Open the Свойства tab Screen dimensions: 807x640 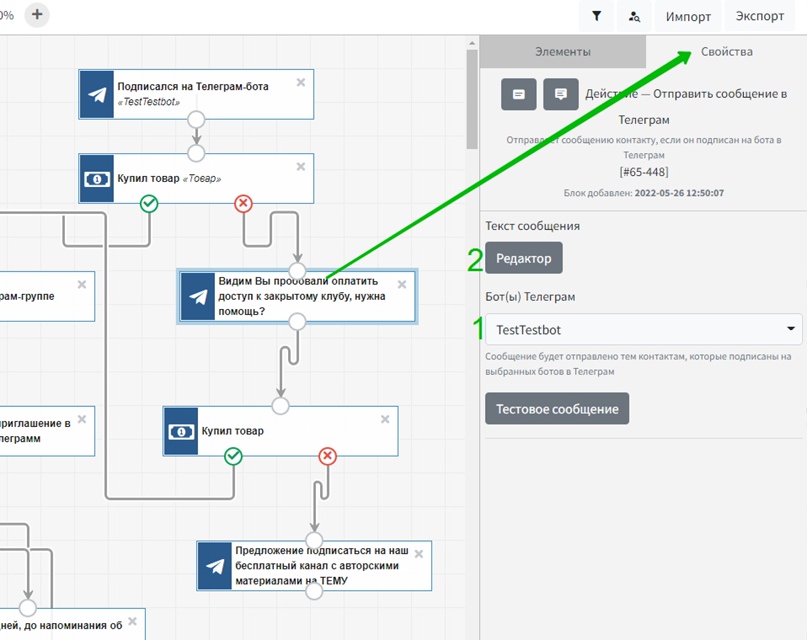(x=726, y=51)
